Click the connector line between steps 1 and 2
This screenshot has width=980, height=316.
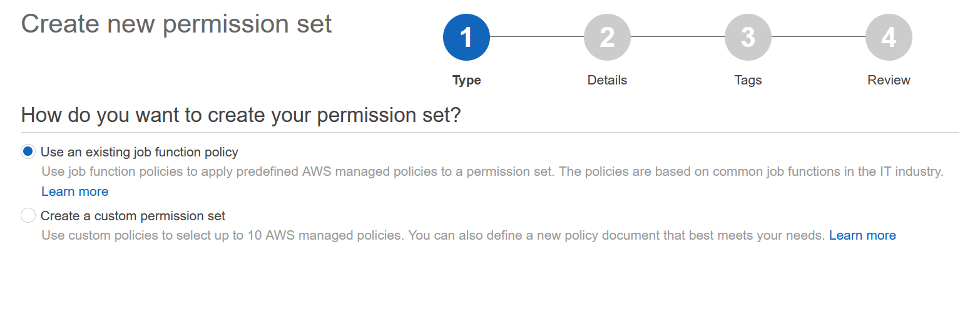pyautogui.click(x=537, y=37)
